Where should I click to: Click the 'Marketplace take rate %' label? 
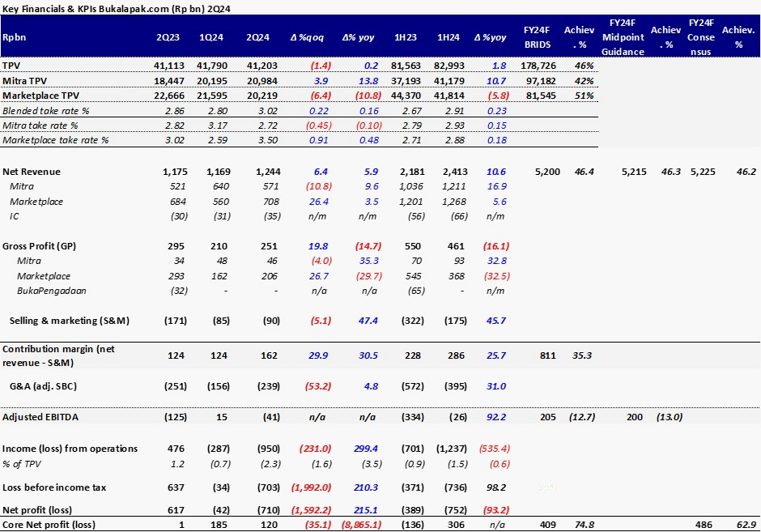[x=56, y=140]
